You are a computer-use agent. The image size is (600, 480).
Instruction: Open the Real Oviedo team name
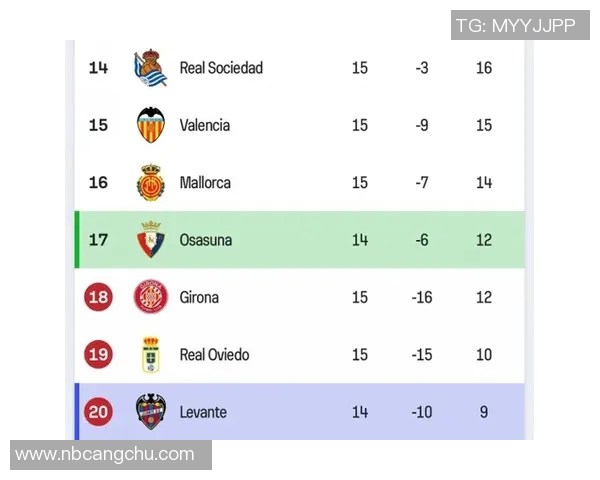(x=215, y=355)
